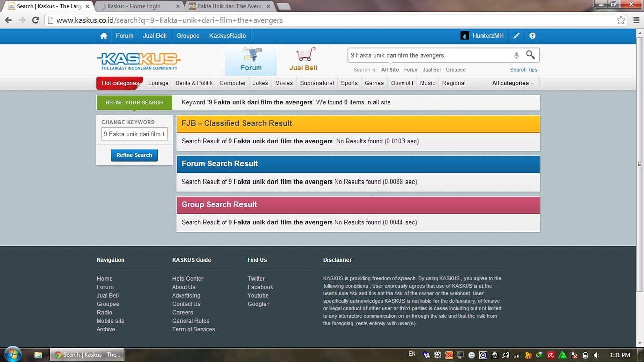The height and width of the screenshot is (362, 644).
Task: Set search scope to All Site
Action: click(x=390, y=70)
